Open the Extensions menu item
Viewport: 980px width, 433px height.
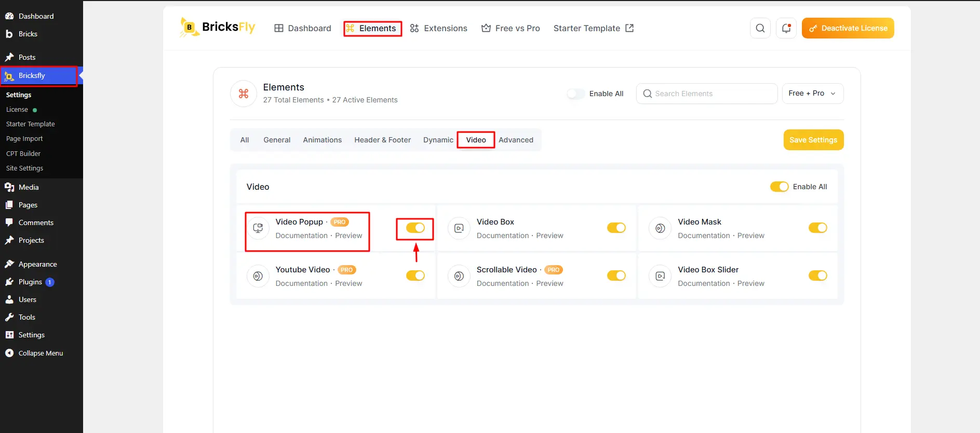[439, 28]
